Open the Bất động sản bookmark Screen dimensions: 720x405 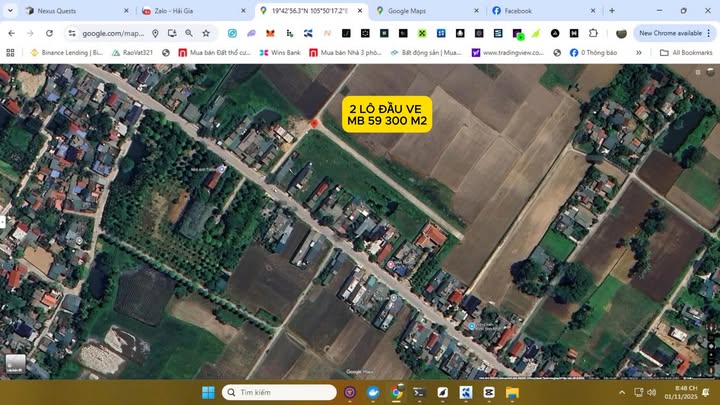pos(426,53)
